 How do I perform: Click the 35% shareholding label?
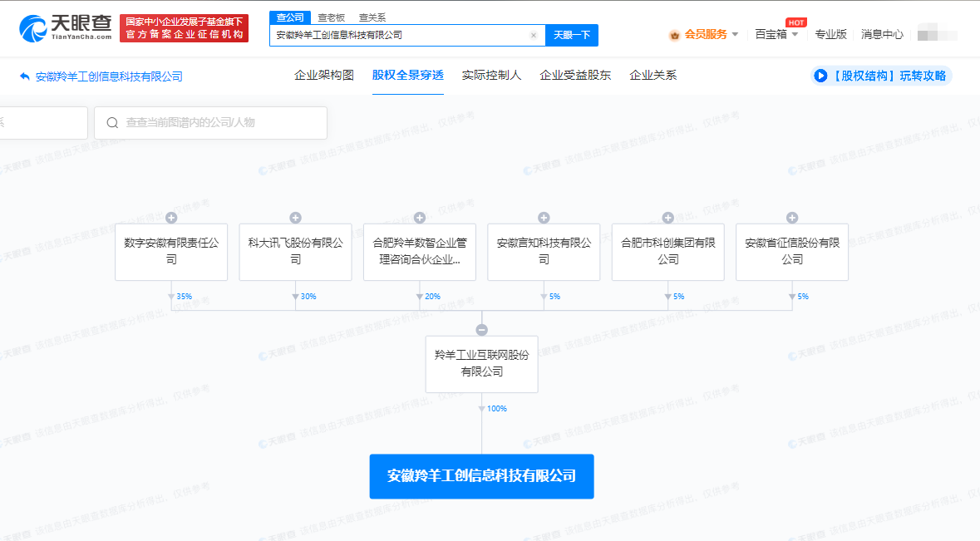184,296
